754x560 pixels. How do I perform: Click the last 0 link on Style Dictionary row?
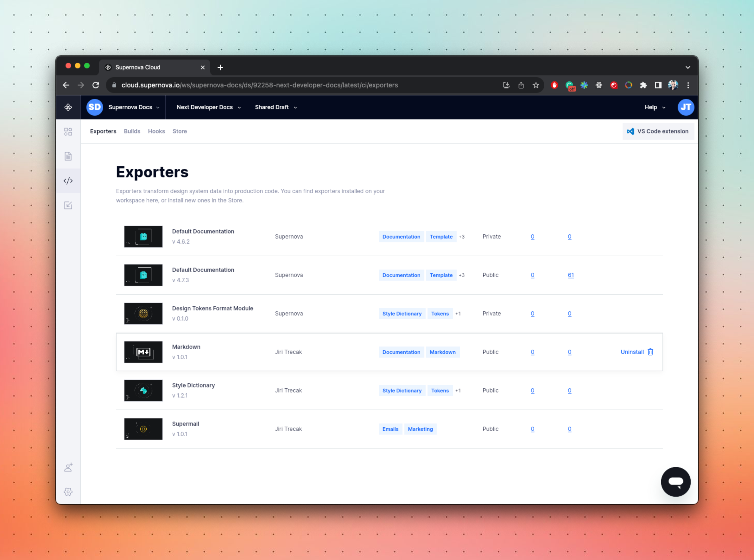click(x=569, y=391)
